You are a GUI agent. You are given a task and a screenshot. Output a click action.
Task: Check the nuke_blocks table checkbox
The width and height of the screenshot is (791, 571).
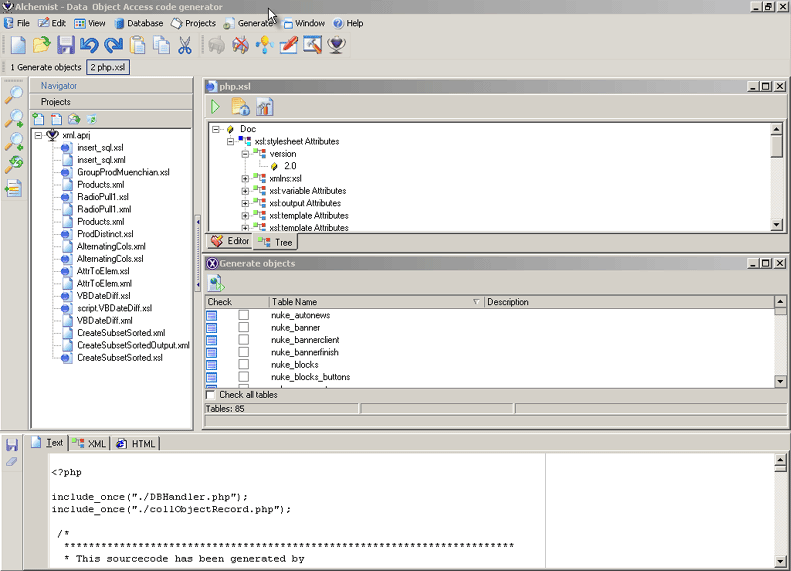tap(244, 364)
